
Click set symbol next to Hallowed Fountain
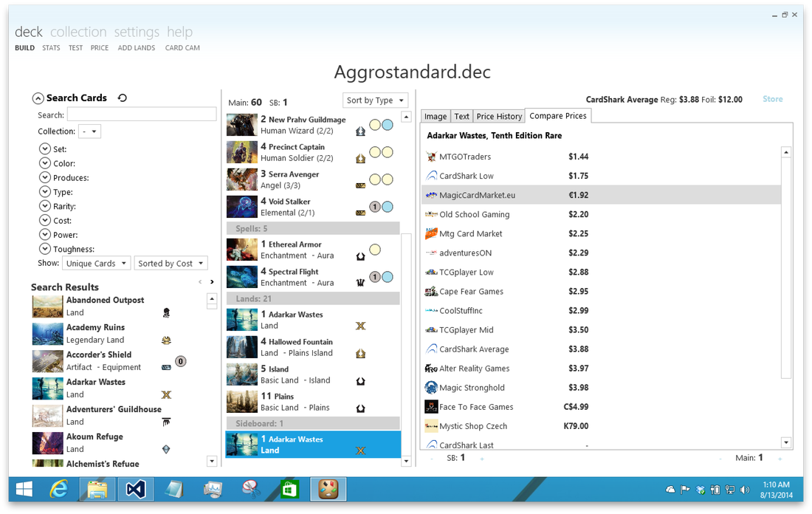tap(360, 354)
